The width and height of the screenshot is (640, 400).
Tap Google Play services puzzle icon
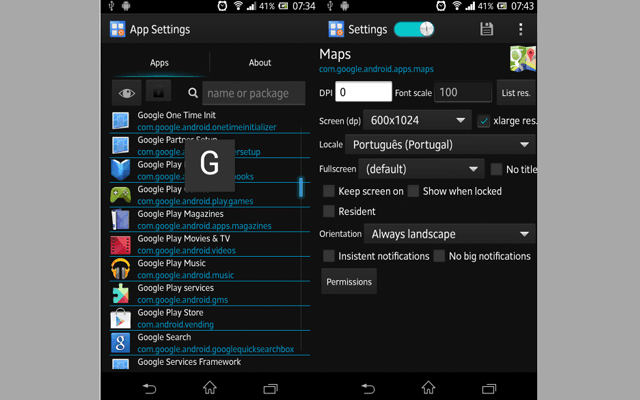pos(120,293)
